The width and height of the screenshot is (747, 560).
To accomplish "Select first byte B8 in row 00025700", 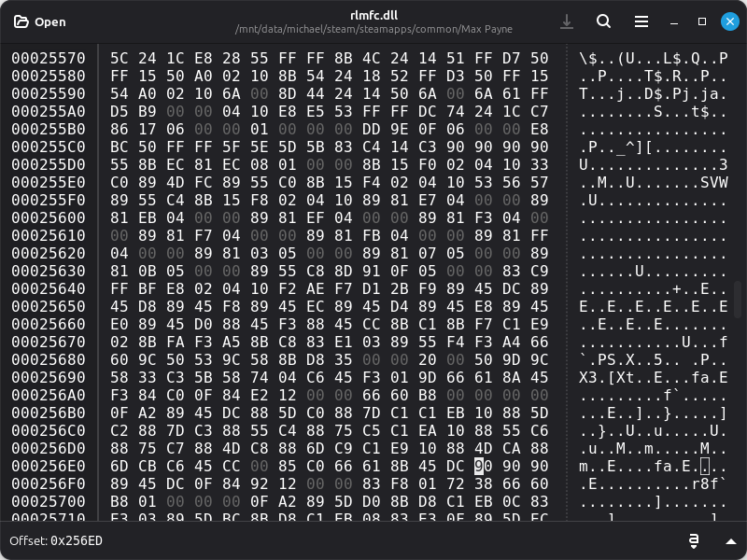I will click(x=120, y=501).
